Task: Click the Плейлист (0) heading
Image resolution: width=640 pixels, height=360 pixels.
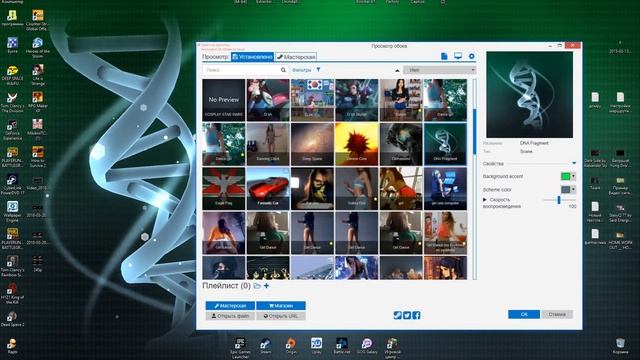Action: pos(227,286)
